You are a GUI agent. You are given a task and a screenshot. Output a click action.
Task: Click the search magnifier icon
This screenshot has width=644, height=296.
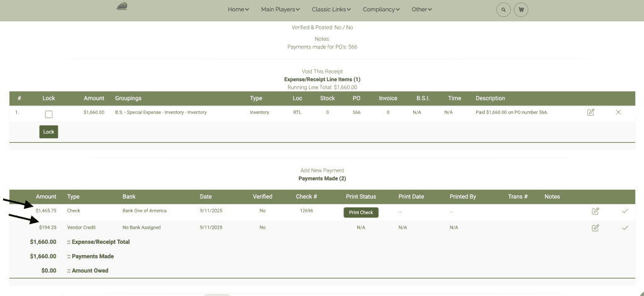pyautogui.click(x=503, y=10)
